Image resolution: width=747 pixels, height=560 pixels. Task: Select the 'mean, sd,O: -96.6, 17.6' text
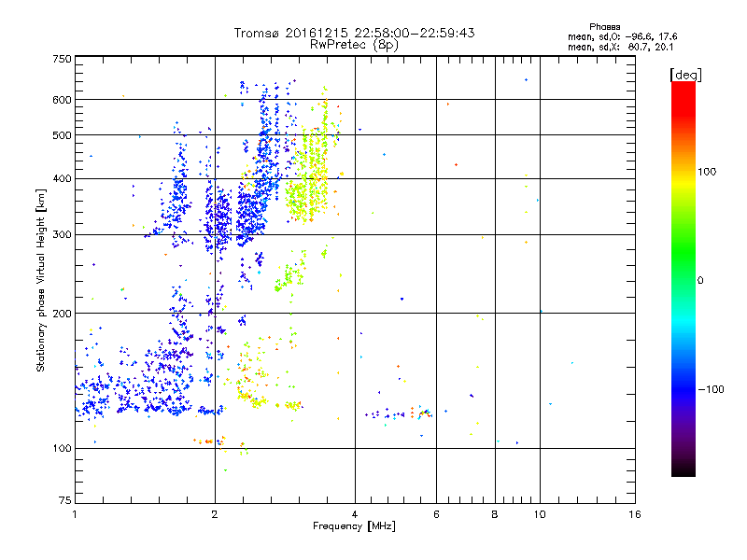tap(622, 36)
